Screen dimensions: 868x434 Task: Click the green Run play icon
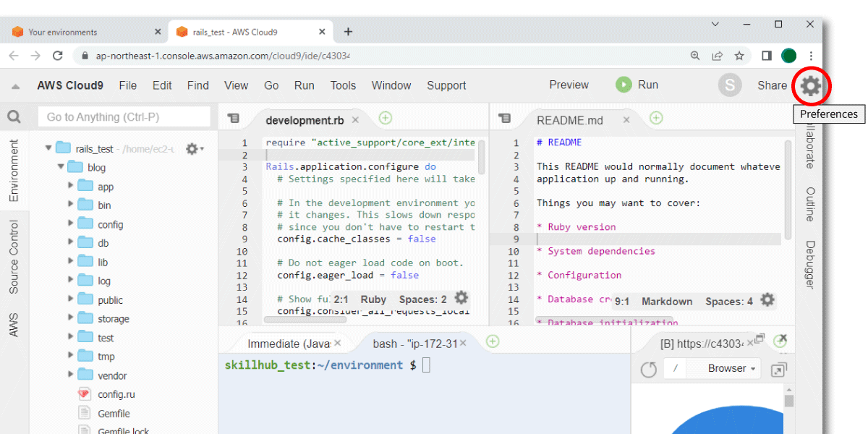point(624,85)
